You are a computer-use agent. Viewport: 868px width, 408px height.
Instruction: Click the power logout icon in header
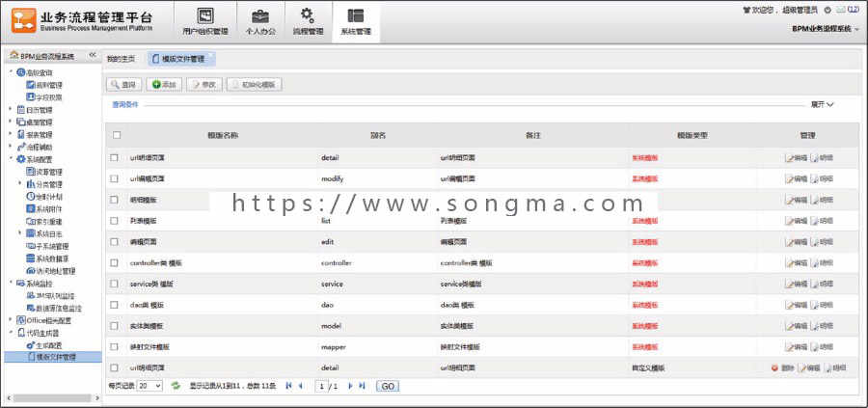827,10
